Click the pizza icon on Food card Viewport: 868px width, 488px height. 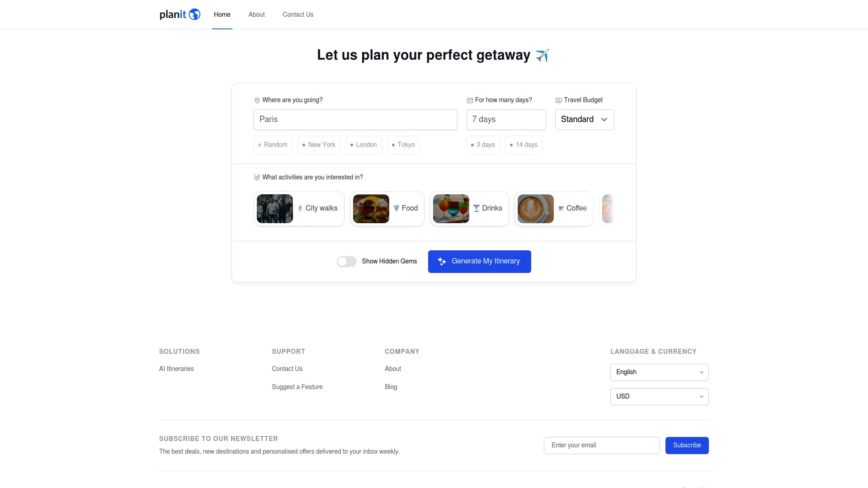[396, 208]
